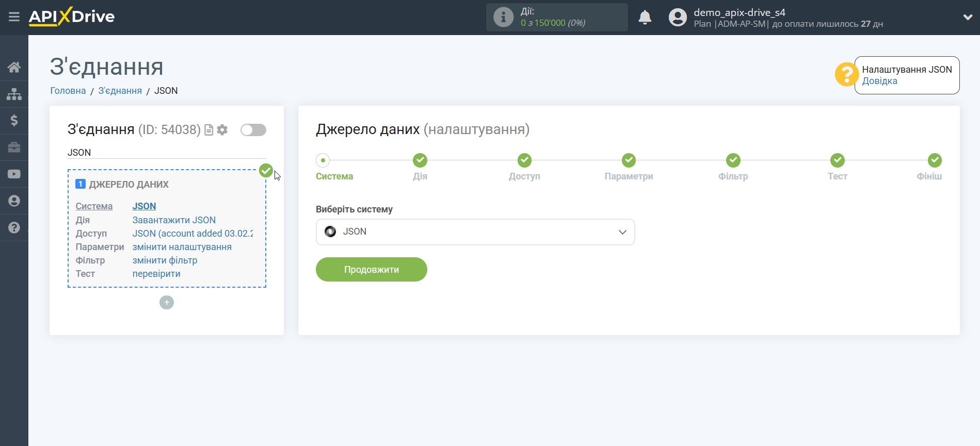Open the briefcase sidebar icon
980x446 pixels.
point(14,147)
